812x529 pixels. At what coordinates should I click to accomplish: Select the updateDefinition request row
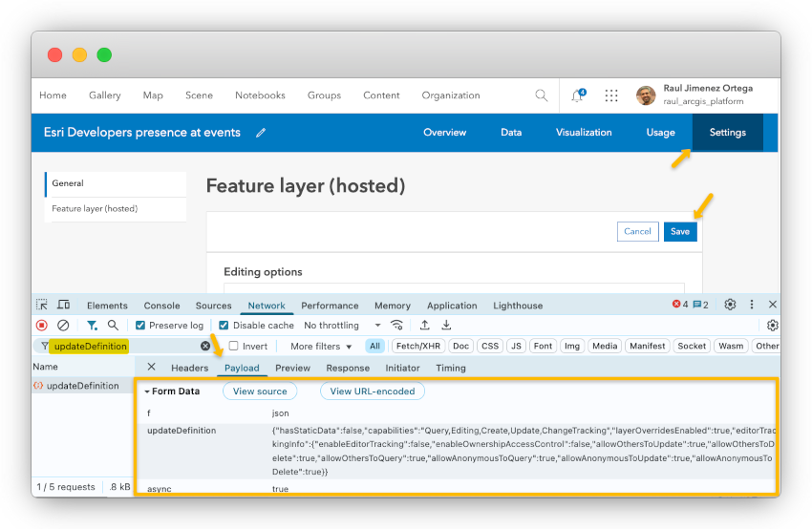pyautogui.click(x=82, y=386)
